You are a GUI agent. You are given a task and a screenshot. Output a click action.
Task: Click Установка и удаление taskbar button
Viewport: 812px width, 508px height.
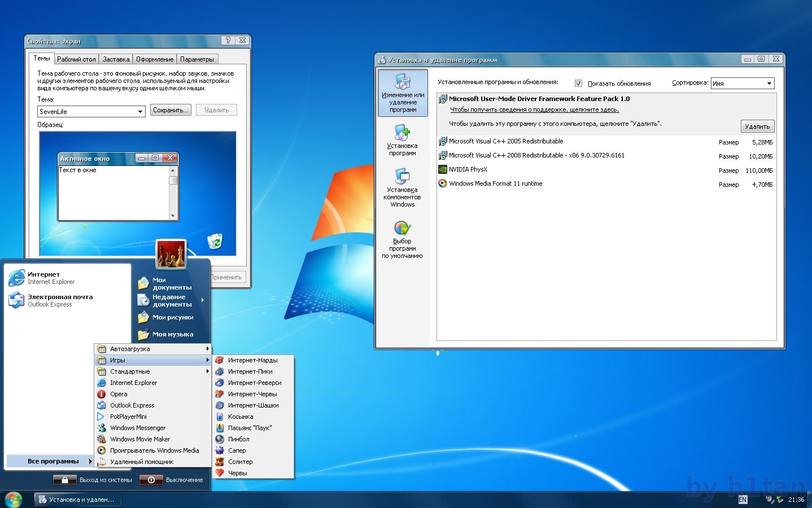77,500
